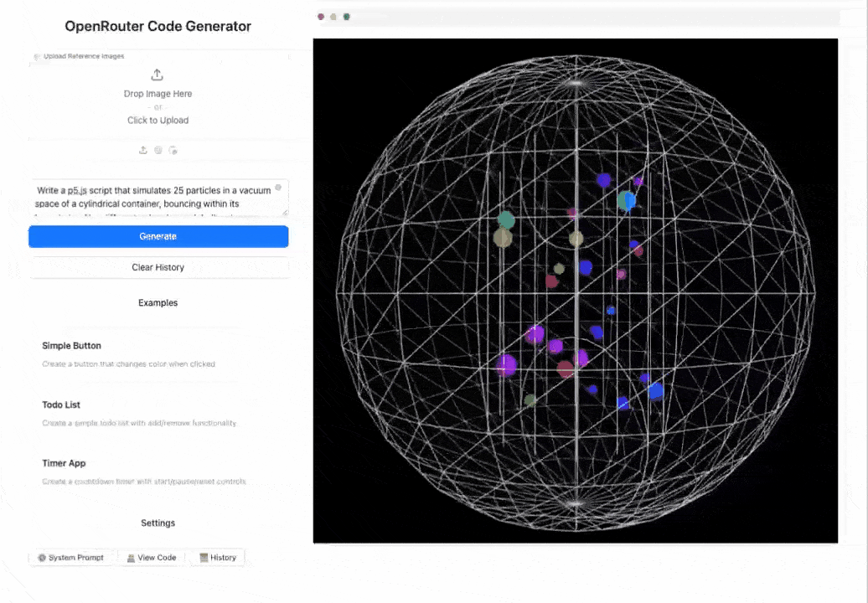This screenshot has height=603, width=868.
Task: Select the small upload-from-file source icon
Action: click(142, 150)
